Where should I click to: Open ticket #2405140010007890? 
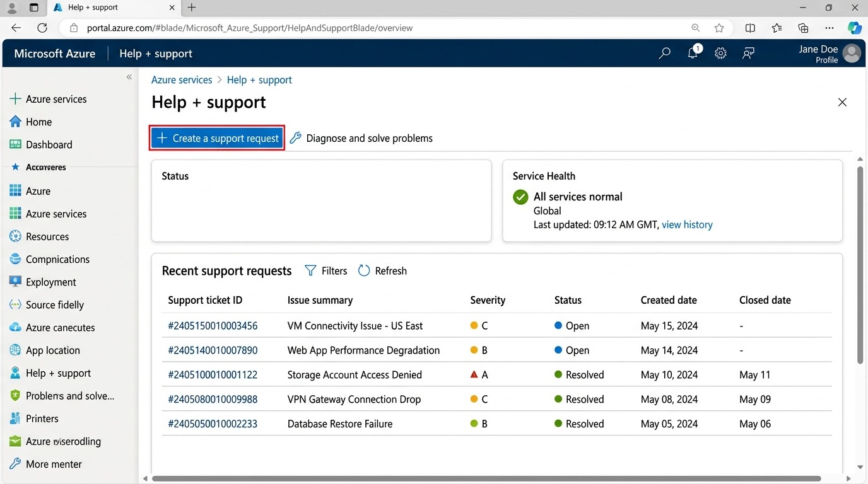tap(213, 350)
